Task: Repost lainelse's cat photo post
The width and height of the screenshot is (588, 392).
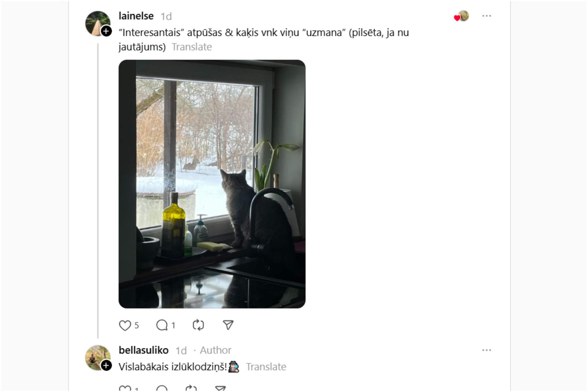Action: point(198,325)
